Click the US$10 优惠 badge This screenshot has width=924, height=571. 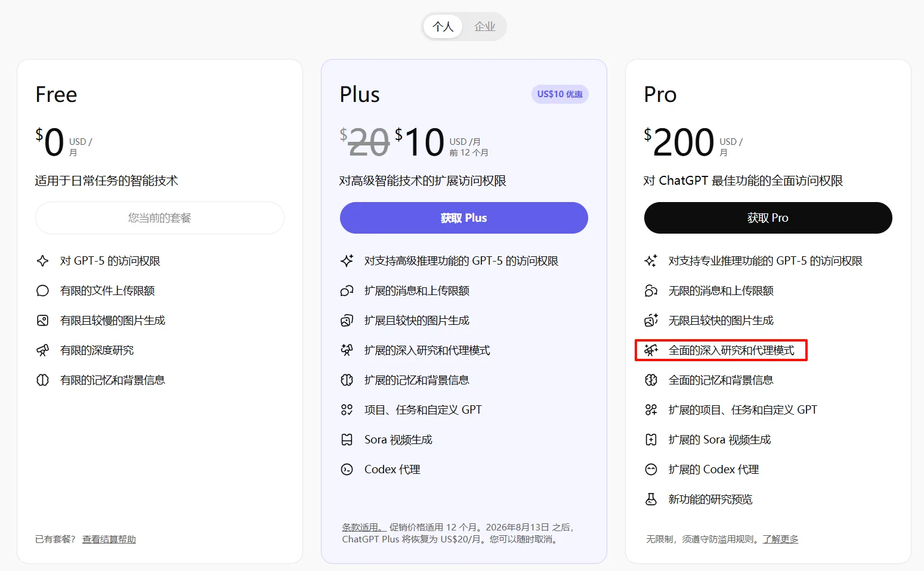pyautogui.click(x=560, y=94)
